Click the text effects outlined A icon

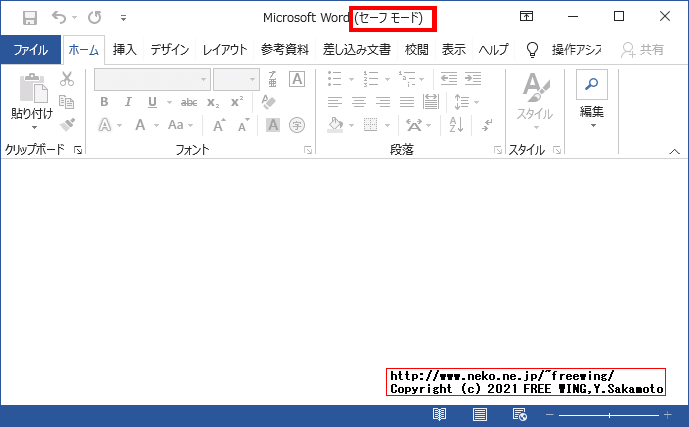click(x=105, y=125)
